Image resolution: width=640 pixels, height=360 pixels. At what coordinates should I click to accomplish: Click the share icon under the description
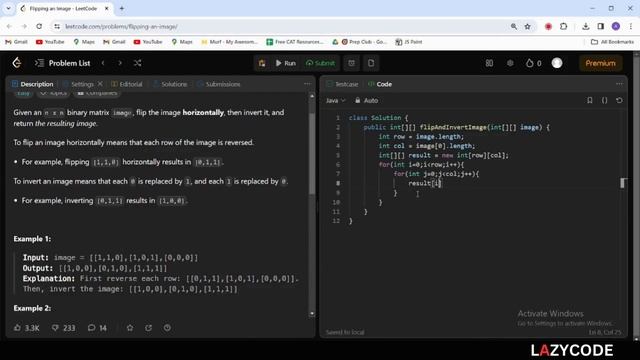pyautogui.click(x=149, y=328)
